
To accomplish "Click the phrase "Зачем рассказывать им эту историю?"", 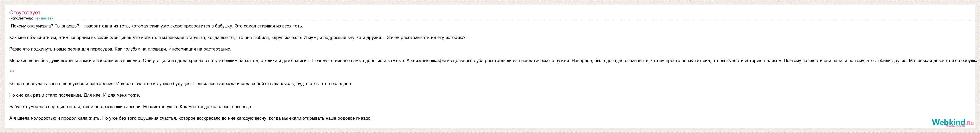I will [426, 38].
